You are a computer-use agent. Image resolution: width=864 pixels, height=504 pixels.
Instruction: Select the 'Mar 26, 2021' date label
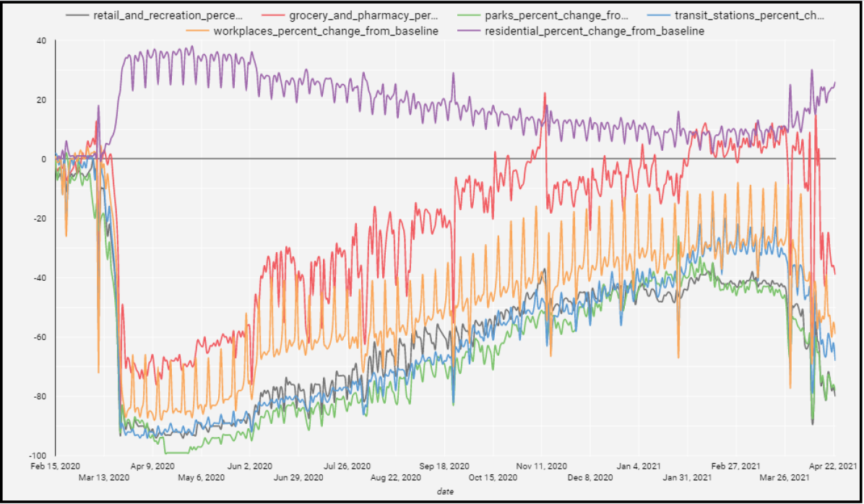point(785,477)
